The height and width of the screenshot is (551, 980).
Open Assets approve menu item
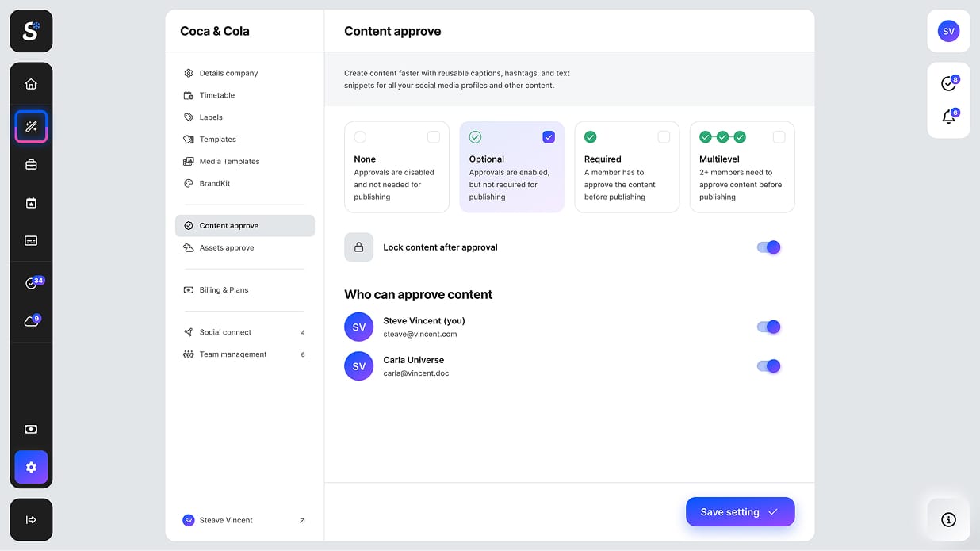227,248
